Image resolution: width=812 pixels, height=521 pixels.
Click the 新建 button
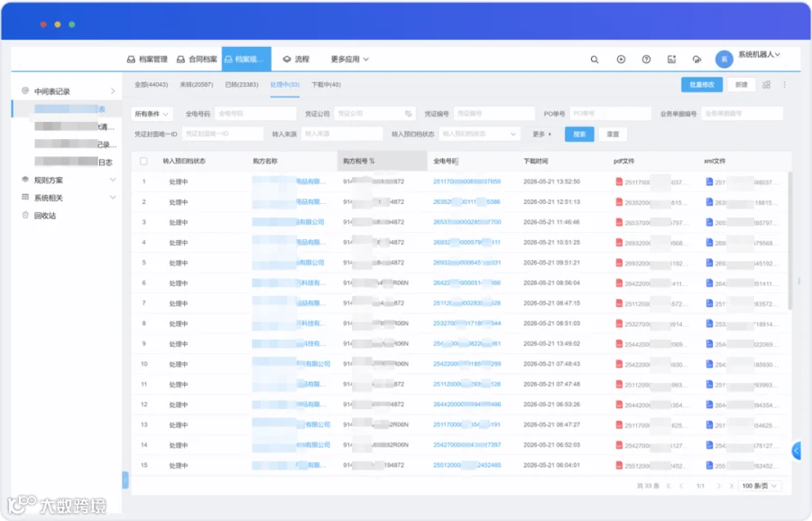742,85
